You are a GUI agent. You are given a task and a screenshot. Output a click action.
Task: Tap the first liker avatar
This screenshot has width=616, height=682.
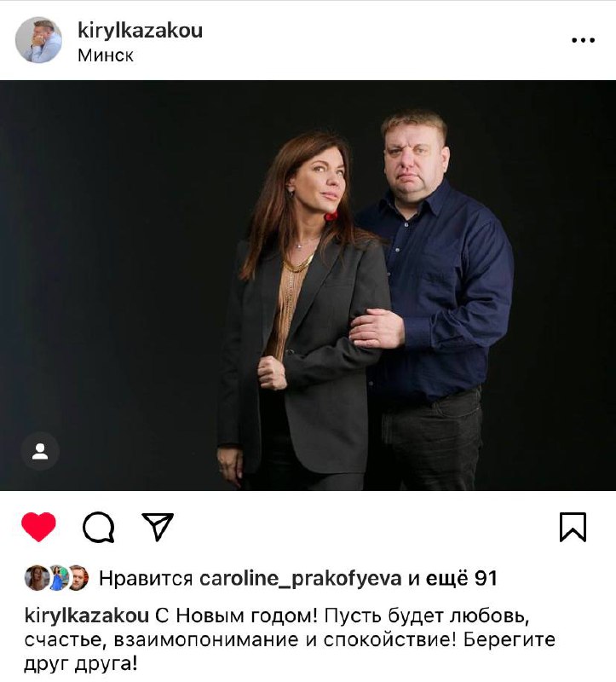[37, 578]
